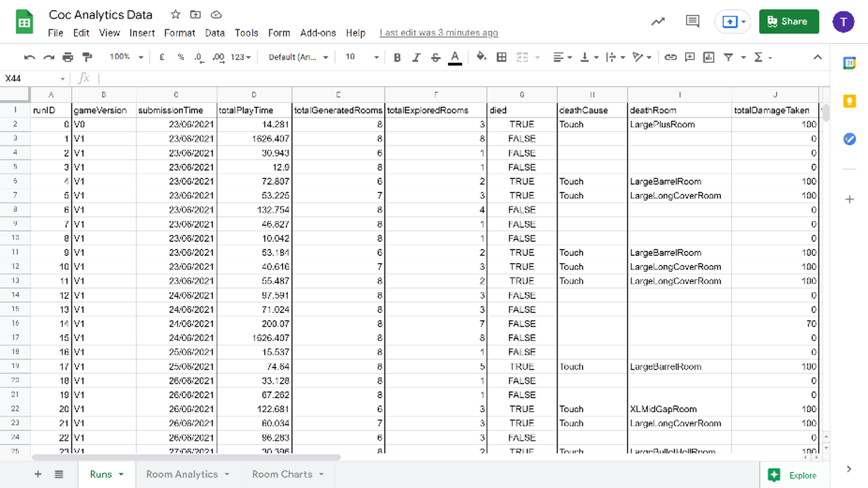868x488 pixels.
Task: Increase decimal places icon
Action: 218,57
